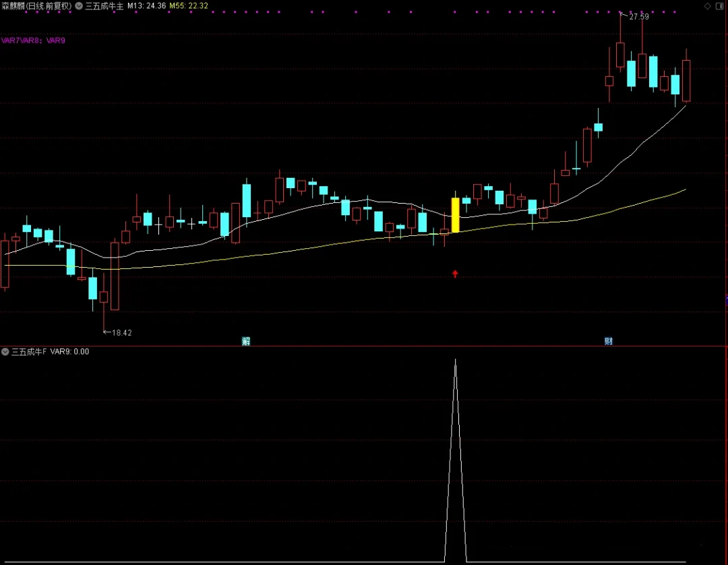The image size is (728, 565).
Task: Click the small marker on right chart edge
Action: coord(726,299)
